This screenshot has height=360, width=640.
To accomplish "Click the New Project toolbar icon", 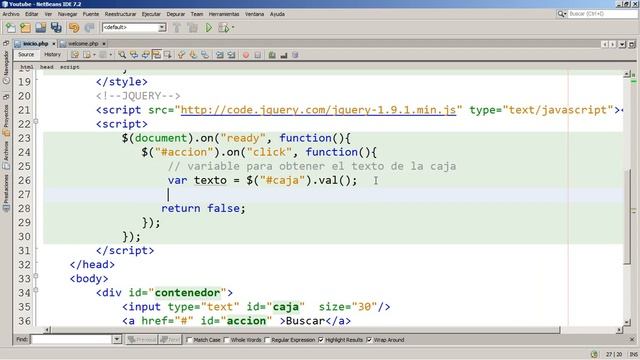I will click(25, 28).
